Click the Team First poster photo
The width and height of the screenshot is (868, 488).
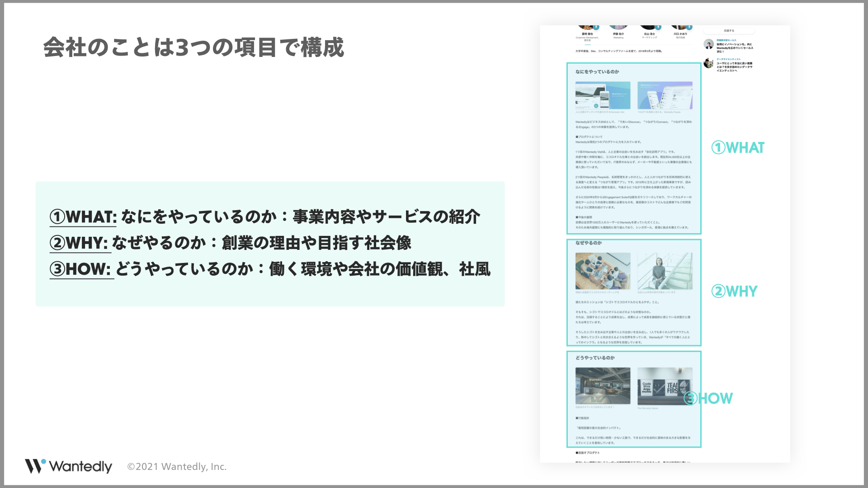coord(665,385)
